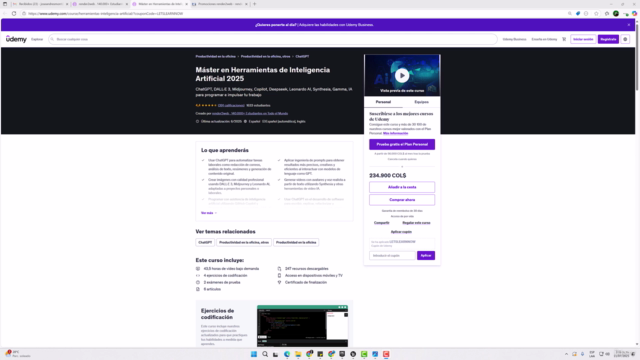Close the purple Udemy Business banner
640x360 pixels.
tap(629, 25)
